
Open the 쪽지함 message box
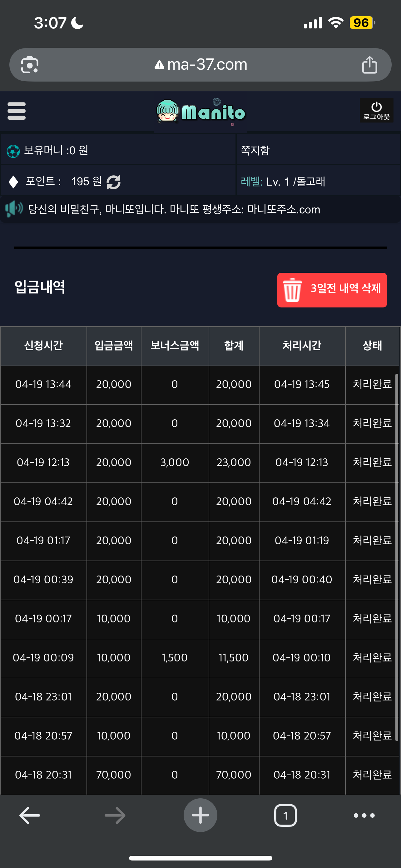pos(255,150)
